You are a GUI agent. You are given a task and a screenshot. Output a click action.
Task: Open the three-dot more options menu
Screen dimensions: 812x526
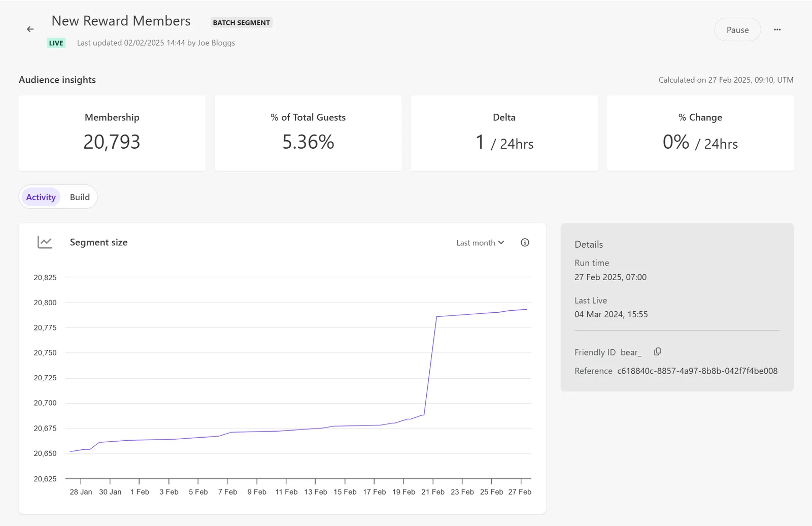tap(777, 29)
